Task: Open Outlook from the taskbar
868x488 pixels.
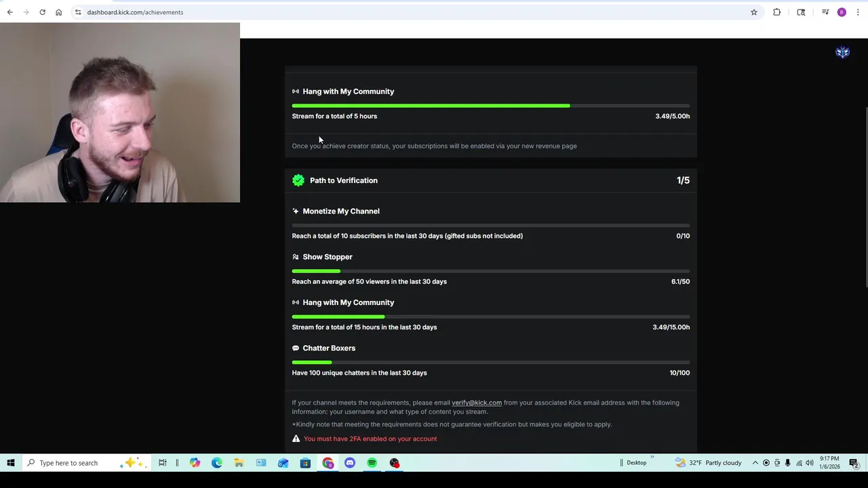Action: 283,463
